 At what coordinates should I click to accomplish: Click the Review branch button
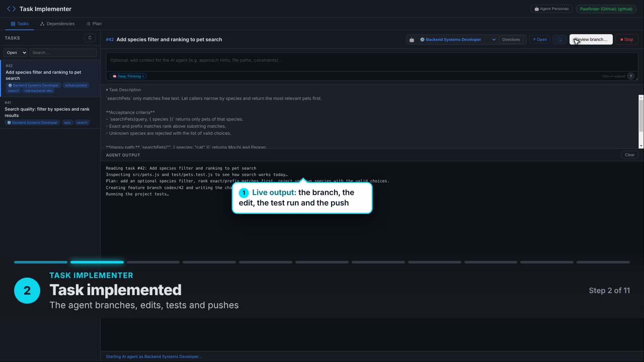tap(591, 40)
